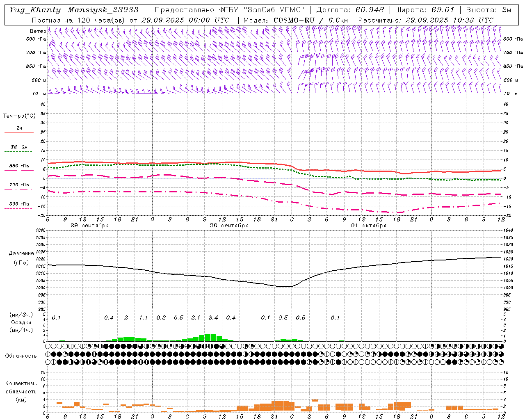Viewport: 525px width, 420px height.
Task: Click the 'Осадки' precipitation label
Action: (21, 322)
